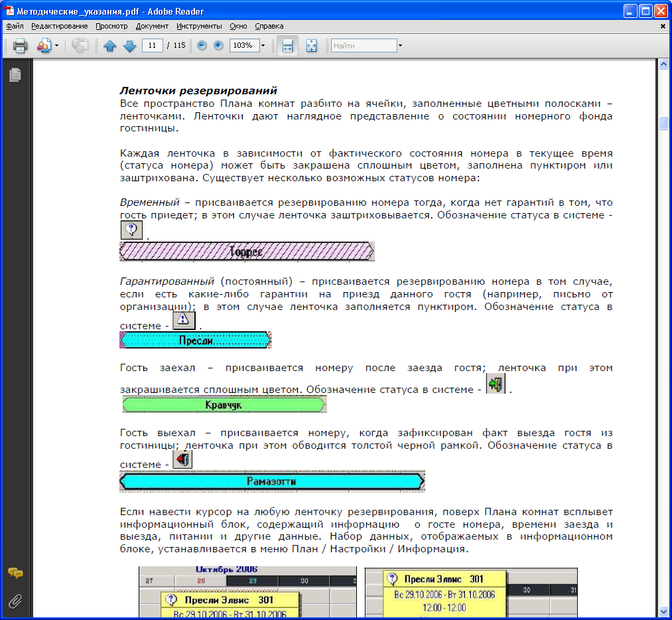Click the Найти search field
The width and height of the screenshot is (672, 620).
click(364, 45)
